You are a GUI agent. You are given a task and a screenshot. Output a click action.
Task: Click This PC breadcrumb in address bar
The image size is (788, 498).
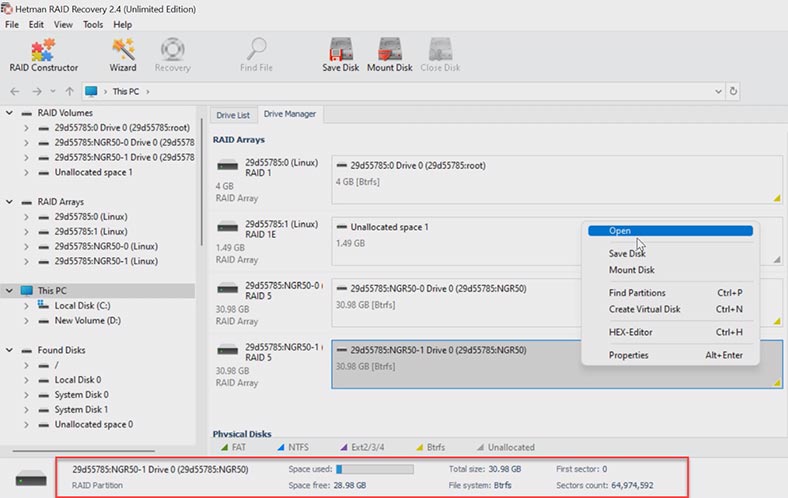coord(126,91)
